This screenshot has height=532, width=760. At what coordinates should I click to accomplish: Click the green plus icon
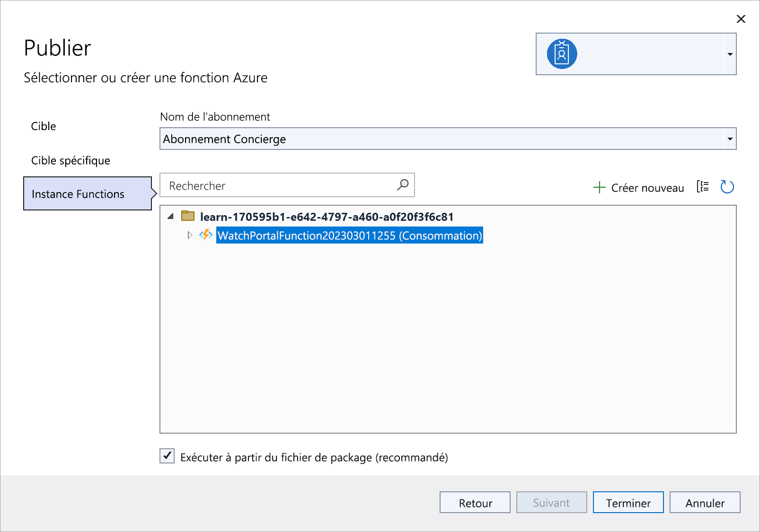[x=599, y=187]
